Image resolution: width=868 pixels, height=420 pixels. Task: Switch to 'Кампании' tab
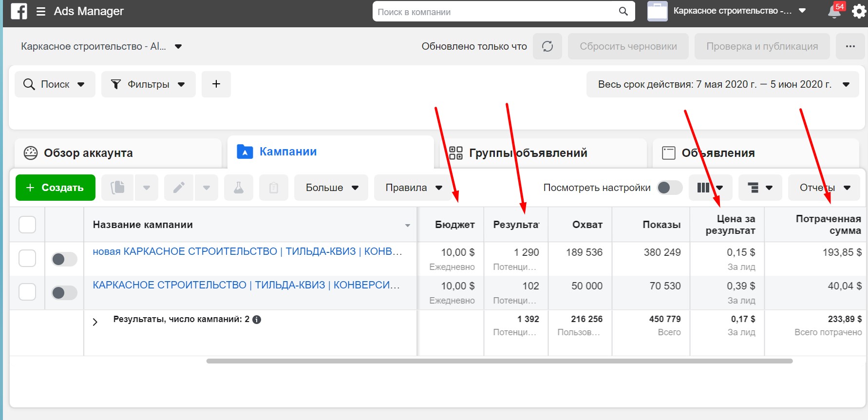pos(331,152)
